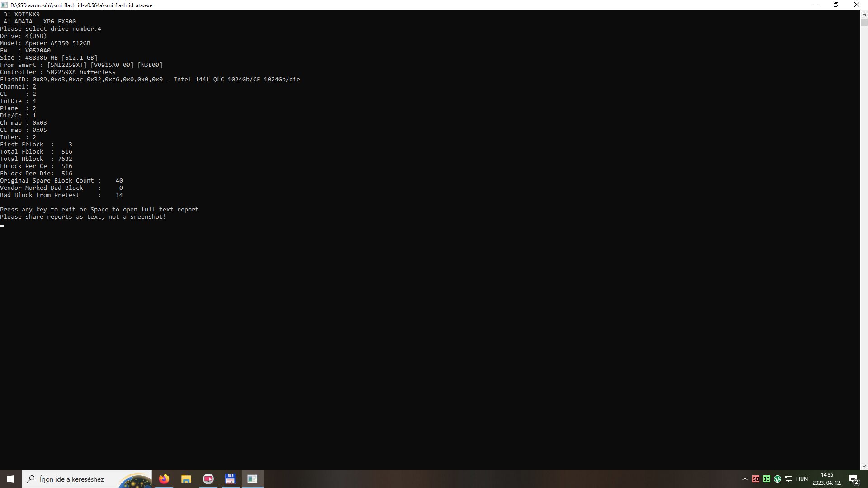The height and width of the screenshot is (488, 868).
Task: Click the active console window taskbar icon
Action: [252, 479]
